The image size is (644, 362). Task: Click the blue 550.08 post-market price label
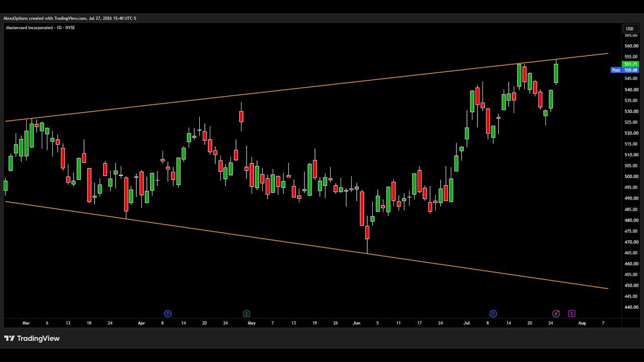(630, 70)
